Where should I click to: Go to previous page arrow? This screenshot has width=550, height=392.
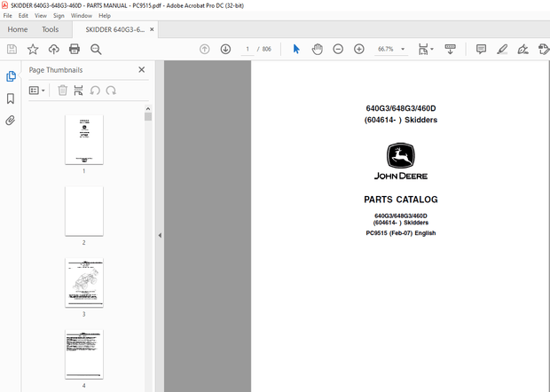click(x=205, y=49)
